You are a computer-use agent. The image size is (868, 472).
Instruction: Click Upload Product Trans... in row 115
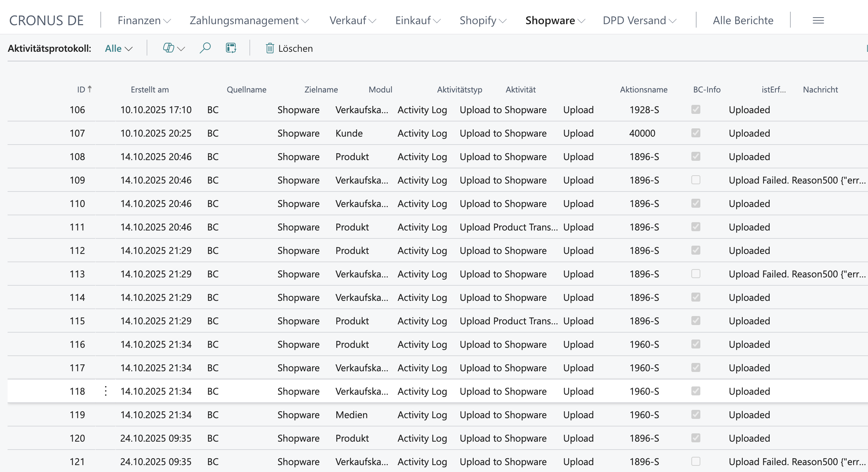(x=509, y=321)
